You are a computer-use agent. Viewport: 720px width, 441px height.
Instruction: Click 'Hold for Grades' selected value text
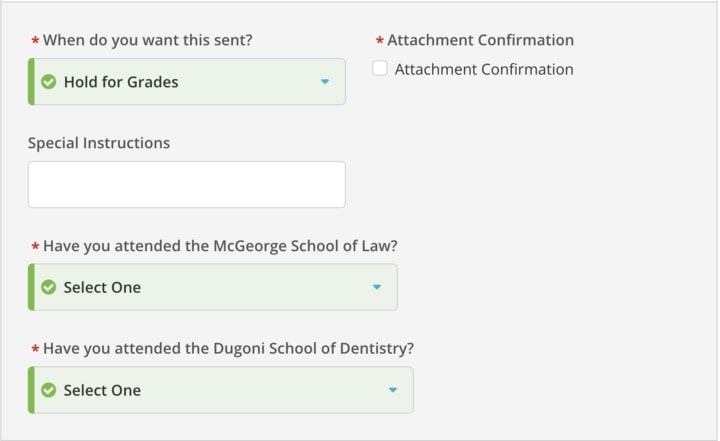121,82
